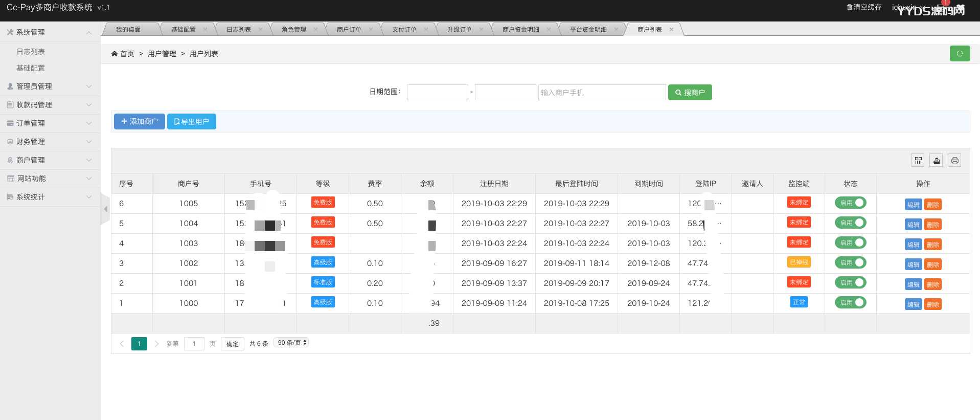Toggle 启用 switch for merchant 1003

point(851,243)
